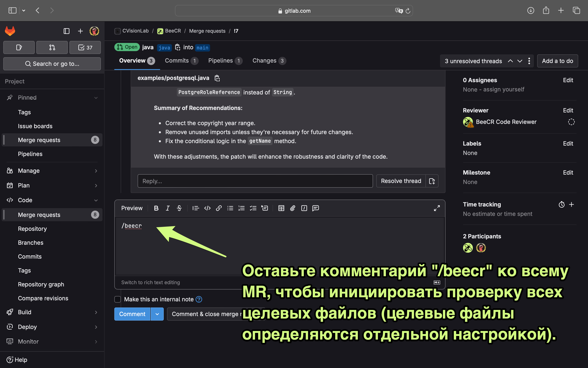The width and height of the screenshot is (588, 368).
Task: Switch to rich text editing
Action: (x=150, y=282)
